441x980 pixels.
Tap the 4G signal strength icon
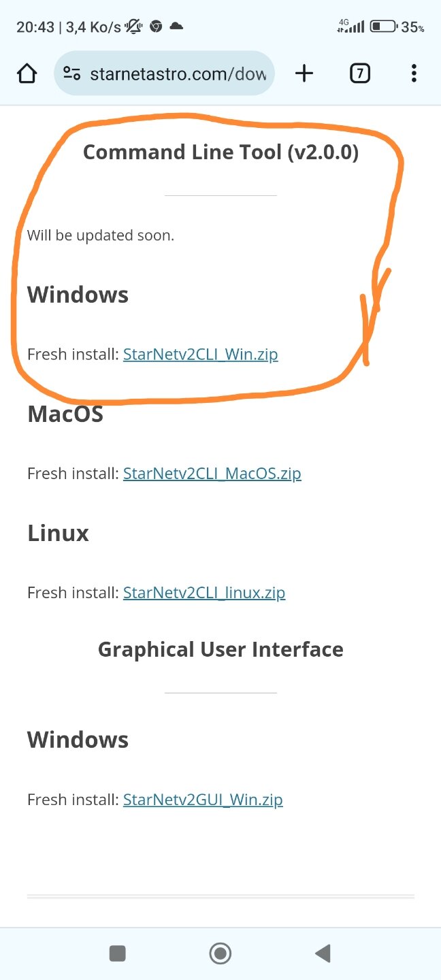[x=350, y=27]
